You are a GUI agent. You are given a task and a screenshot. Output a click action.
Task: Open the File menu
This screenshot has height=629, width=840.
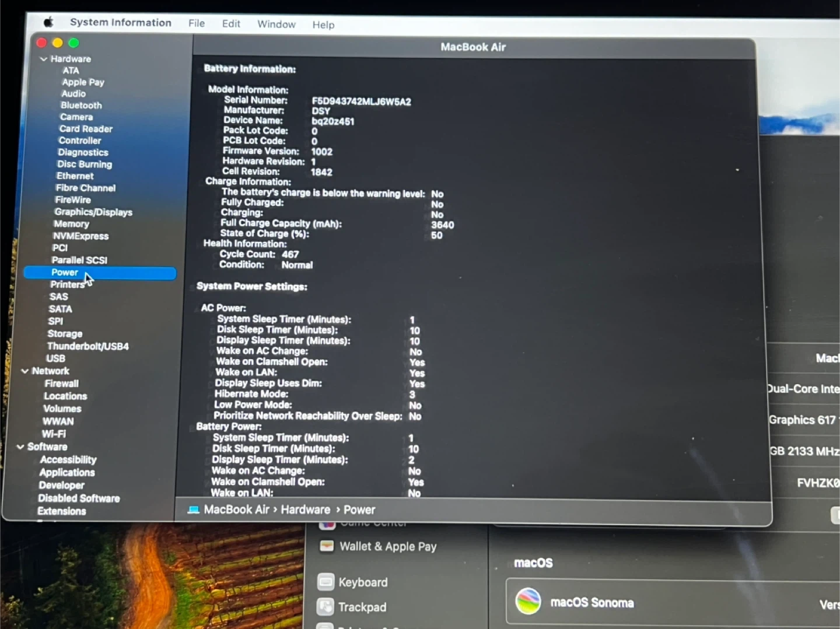[x=197, y=23]
